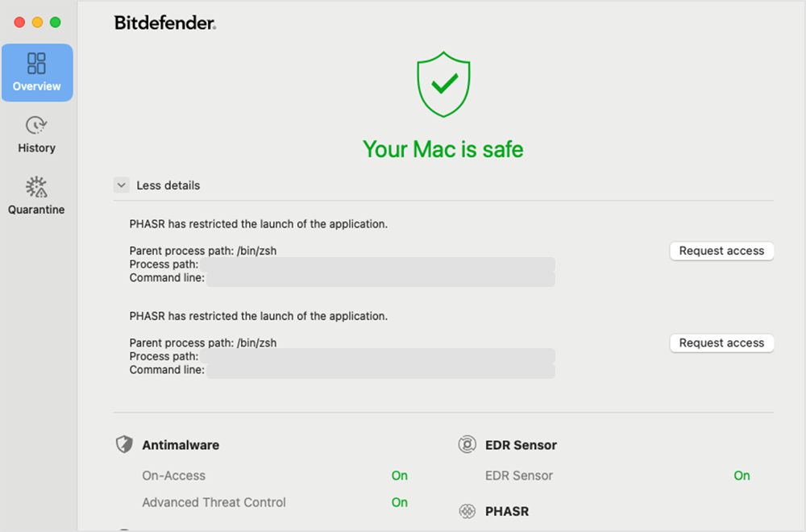Open the Overview sidebar icon
This screenshot has height=532, width=806.
pos(36,64)
